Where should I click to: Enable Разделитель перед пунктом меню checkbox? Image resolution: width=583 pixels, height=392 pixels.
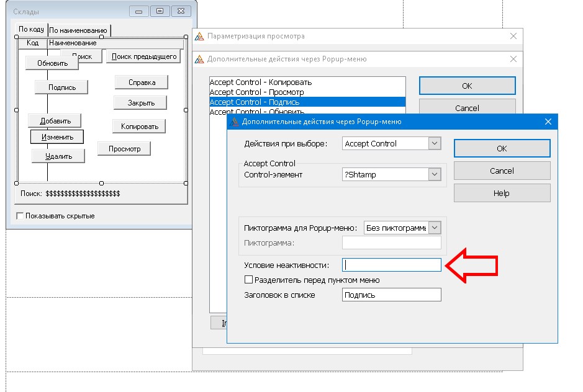click(249, 280)
